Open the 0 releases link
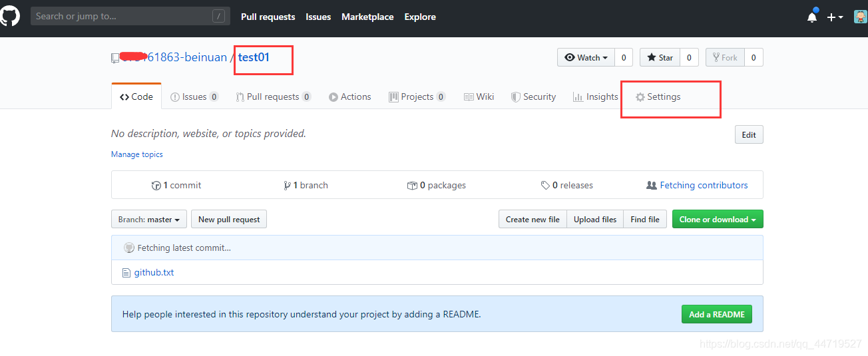 567,185
